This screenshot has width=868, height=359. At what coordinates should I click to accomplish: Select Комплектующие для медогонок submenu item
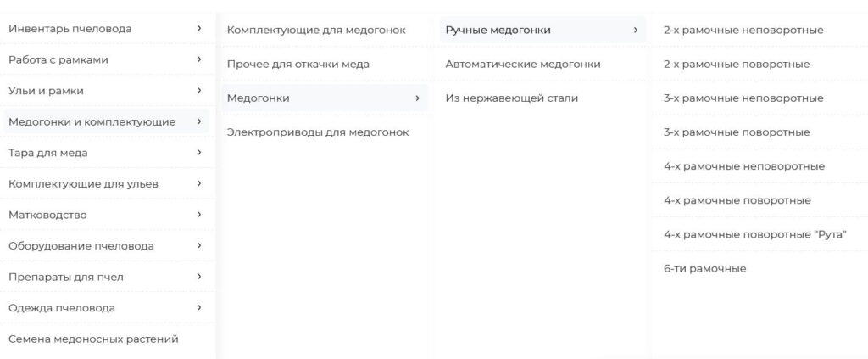[x=316, y=31]
